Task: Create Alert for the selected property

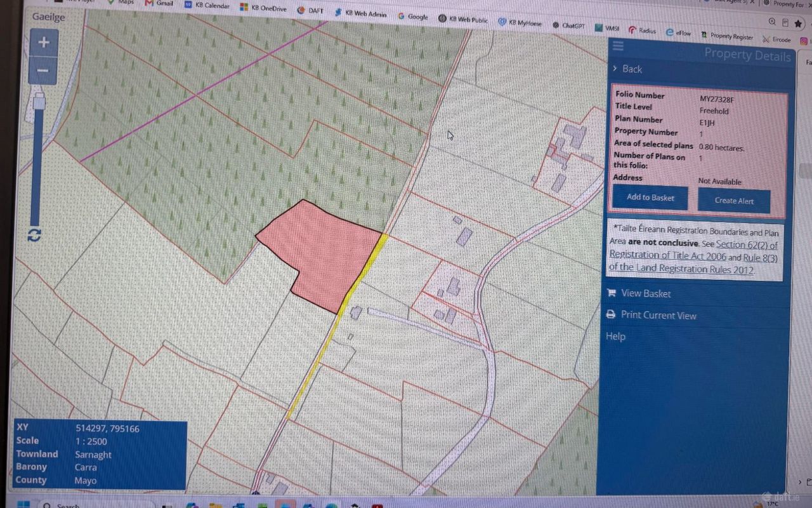Action: (734, 201)
